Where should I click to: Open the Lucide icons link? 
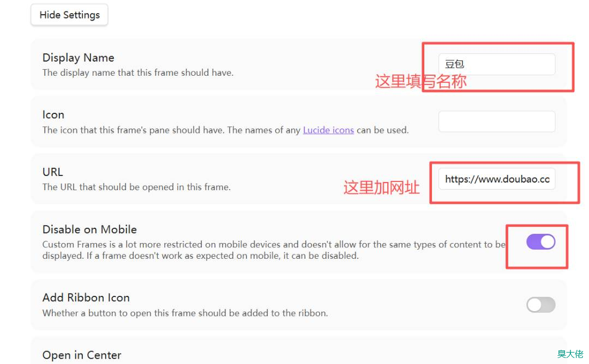click(x=328, y=130)
